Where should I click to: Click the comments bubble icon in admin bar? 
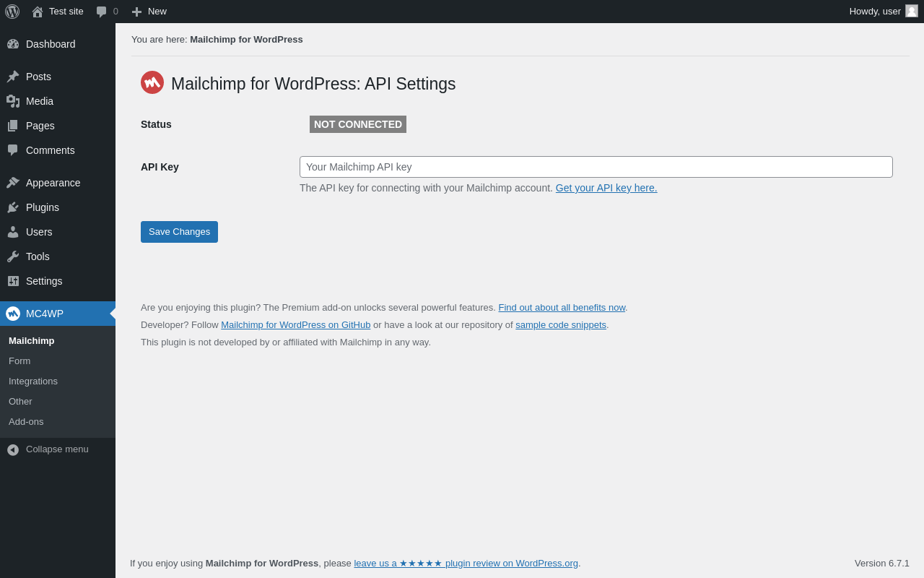point(102,12)
